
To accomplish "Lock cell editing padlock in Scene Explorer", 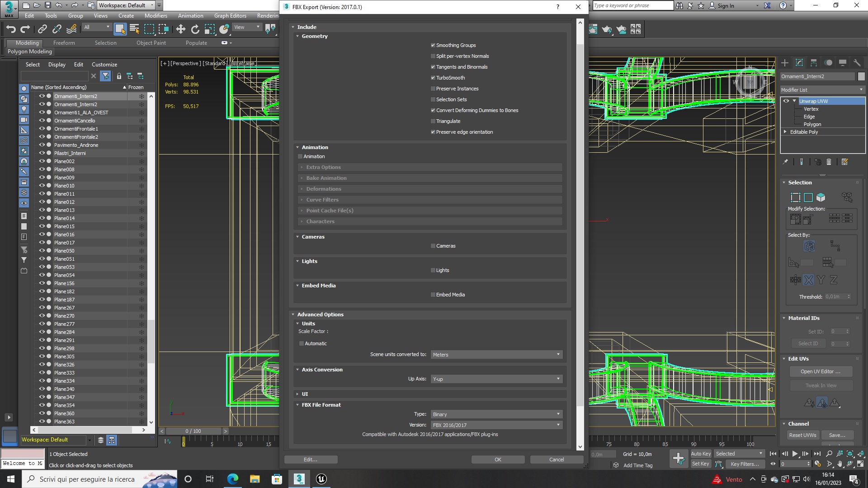I will coord(119,76).
